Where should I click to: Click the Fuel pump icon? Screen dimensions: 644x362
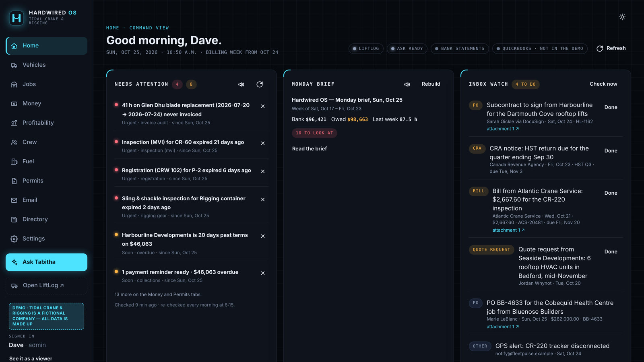14,162
